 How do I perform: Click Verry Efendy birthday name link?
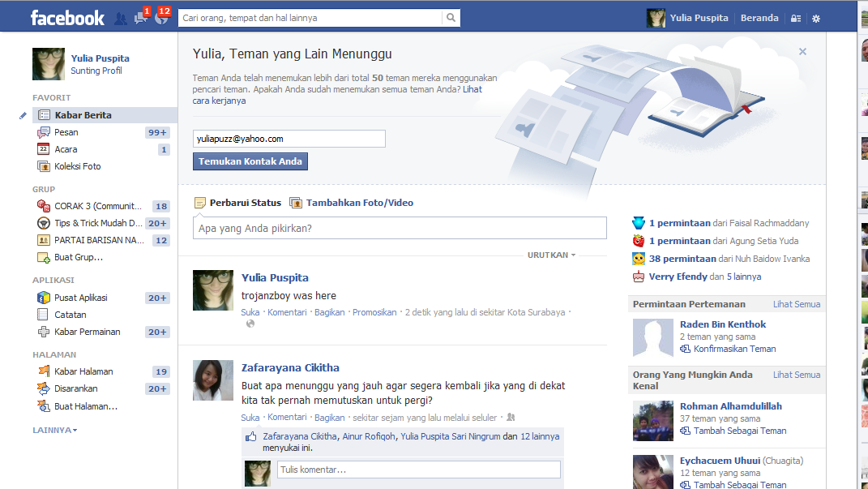tap(678, 277)
